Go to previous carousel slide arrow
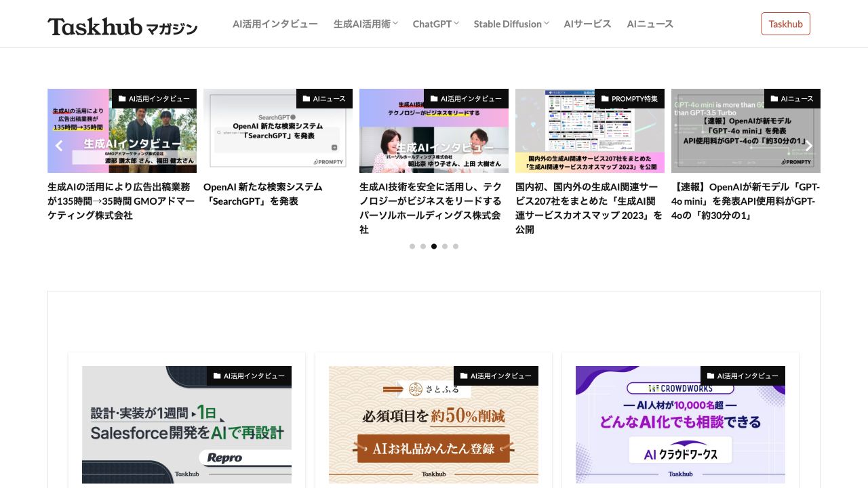The image size is (868, 488). (x=59, y=145)
